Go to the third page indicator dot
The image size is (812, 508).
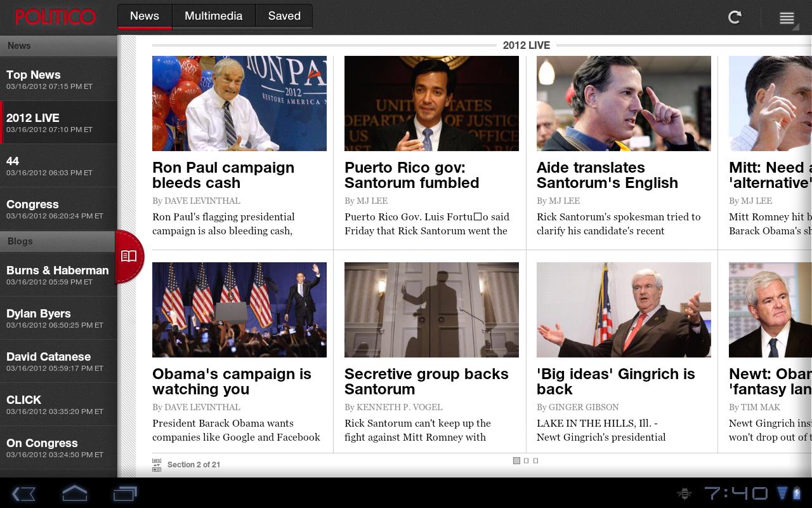(x=536, y=460)
